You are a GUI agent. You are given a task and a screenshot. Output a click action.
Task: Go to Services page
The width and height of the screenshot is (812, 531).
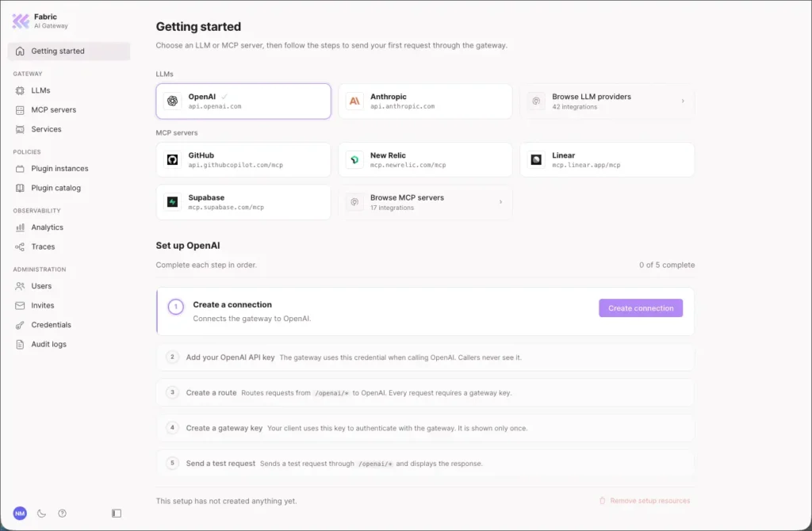point(69,129)
